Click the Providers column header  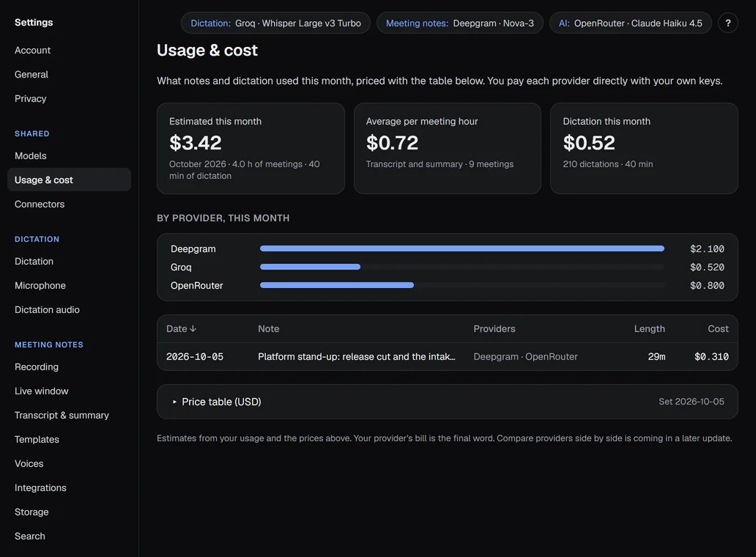(494, 329)
